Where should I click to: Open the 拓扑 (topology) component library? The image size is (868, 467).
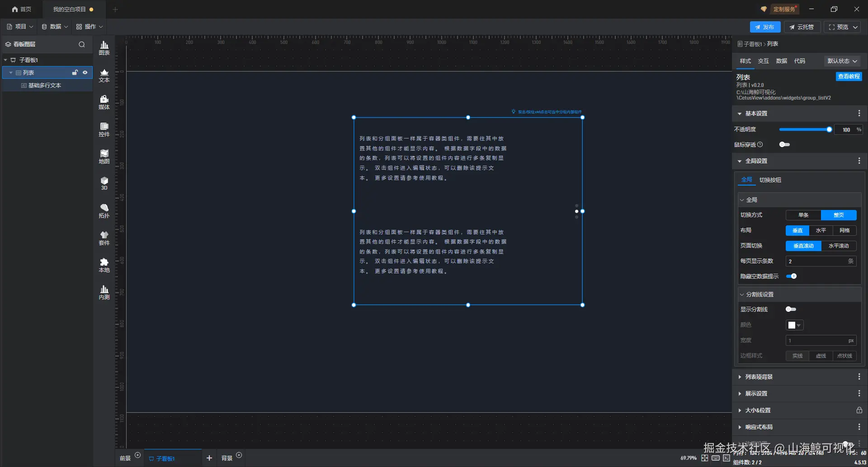click(104, 211)
